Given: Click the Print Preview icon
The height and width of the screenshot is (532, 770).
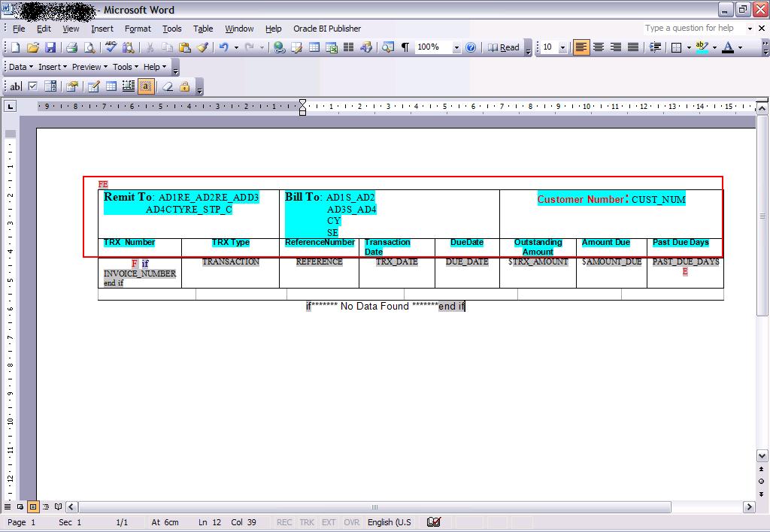Looking at the screenshot, I should tap(89, 47).
